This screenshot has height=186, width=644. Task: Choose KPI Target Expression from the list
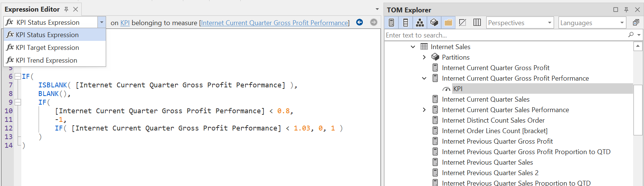[47, 48]
